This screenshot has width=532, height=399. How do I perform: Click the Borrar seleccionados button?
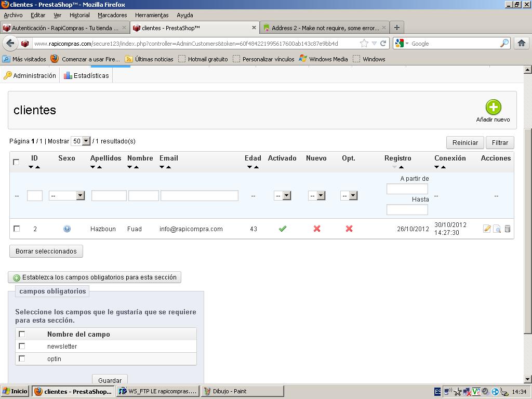point(46,251)
